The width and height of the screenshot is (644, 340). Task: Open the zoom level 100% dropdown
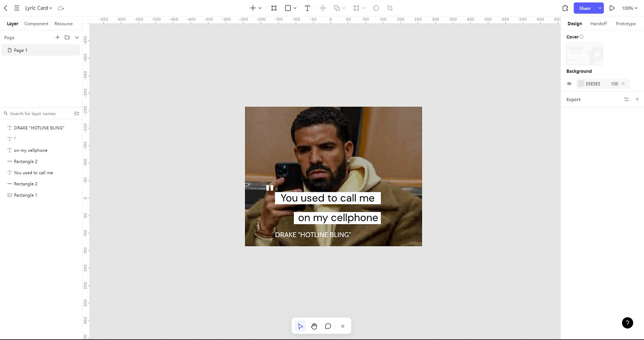tap(630, 8)
